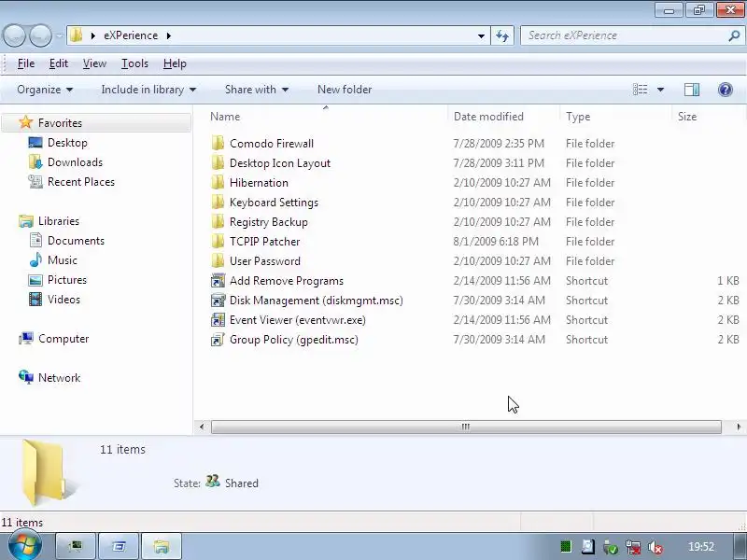Image resolution: width=747 pixels, height=560 pixels.
Task: Select the Desktop Icon Layout folder icon
Action: point(218,162)
